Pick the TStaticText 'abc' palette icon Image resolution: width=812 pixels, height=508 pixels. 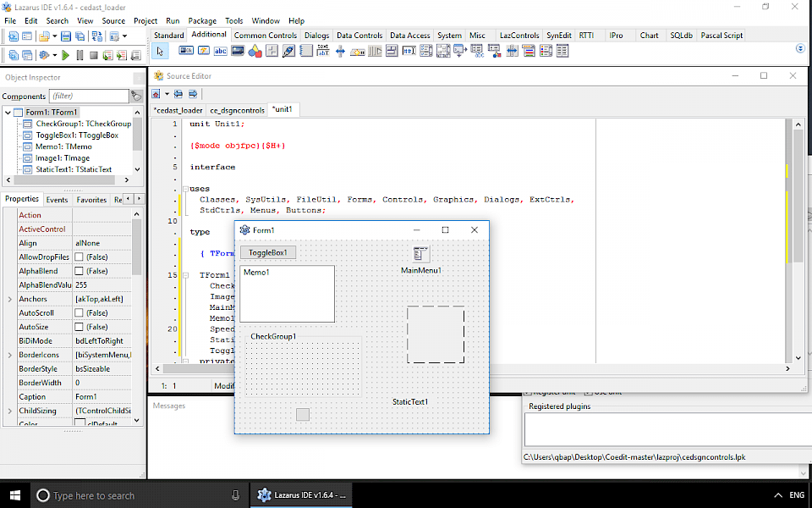(x=221, y=51)
